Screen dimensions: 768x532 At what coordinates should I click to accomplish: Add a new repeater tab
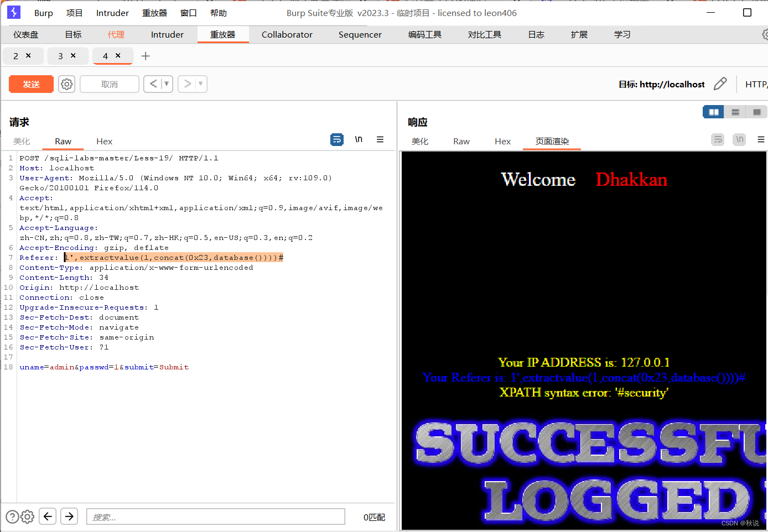pos(146,56)
